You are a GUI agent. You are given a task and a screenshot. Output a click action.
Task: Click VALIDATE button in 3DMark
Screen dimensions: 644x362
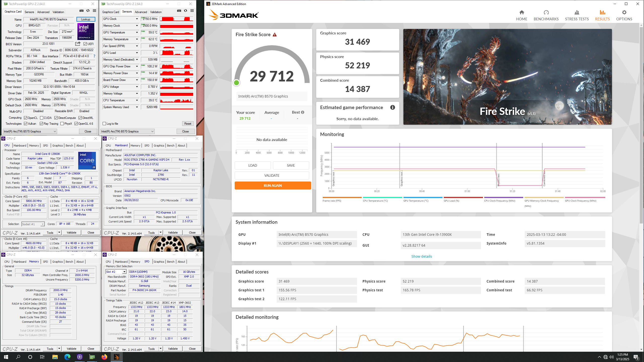coord(272,175)
